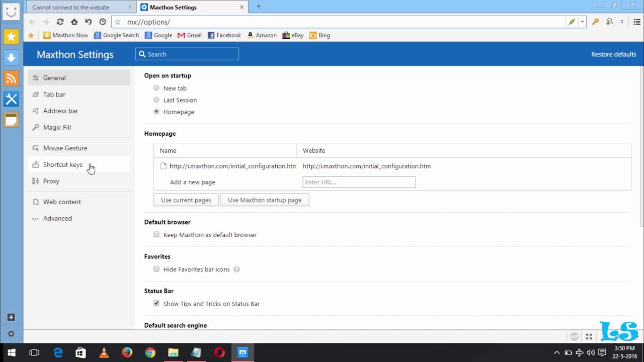Uncheck Show Tips and Tricks on Status Bar
The image size is (644, 362).
(156, 303)
